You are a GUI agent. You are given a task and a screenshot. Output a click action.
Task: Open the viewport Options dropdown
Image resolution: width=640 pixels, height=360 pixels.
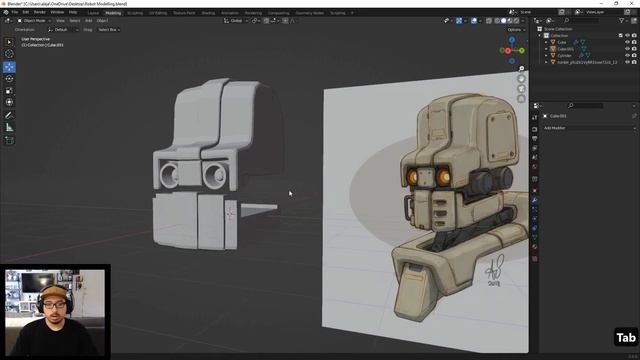coord(516,30)
